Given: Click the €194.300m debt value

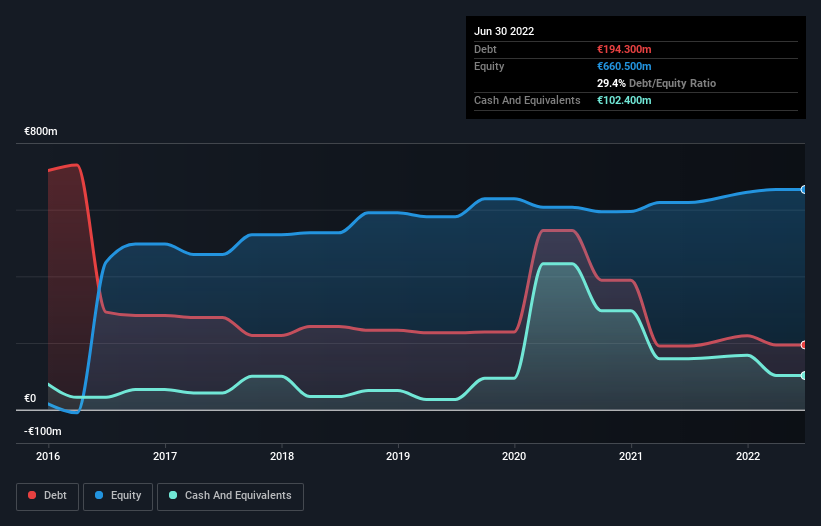Looking at the screenshot, I should pyautogui.click(x=624, y=49).
